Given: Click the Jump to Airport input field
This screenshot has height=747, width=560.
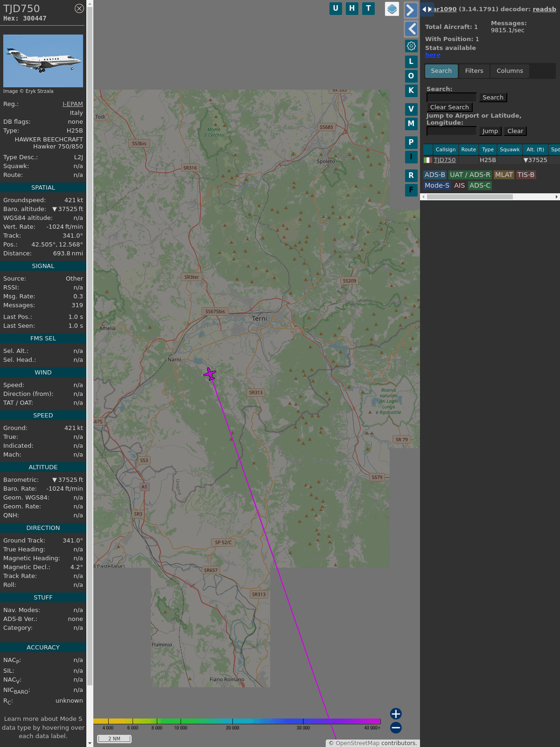Looking at the screenshot, I should 451,131.
